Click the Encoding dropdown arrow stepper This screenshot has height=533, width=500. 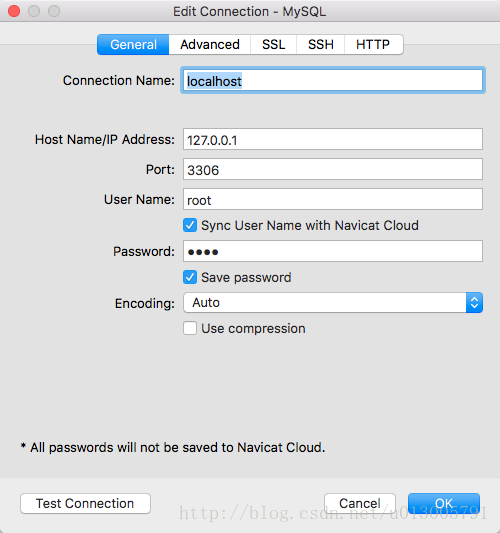(475, 303)
